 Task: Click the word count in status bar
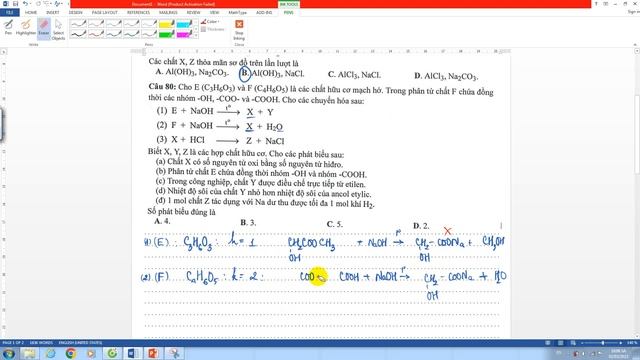(40, 343)
